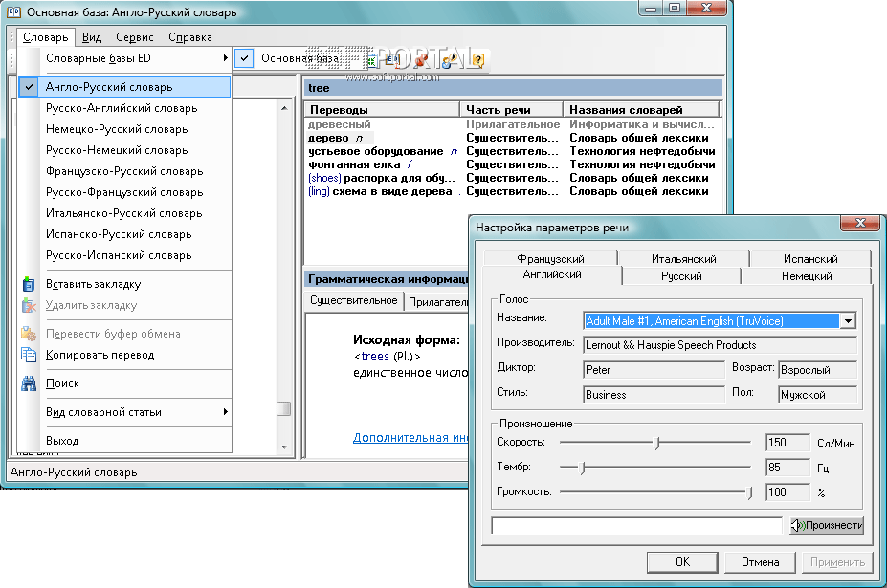Open the Существительное grammar tab
Screen dimensions: 887x588
click(353, 301)
